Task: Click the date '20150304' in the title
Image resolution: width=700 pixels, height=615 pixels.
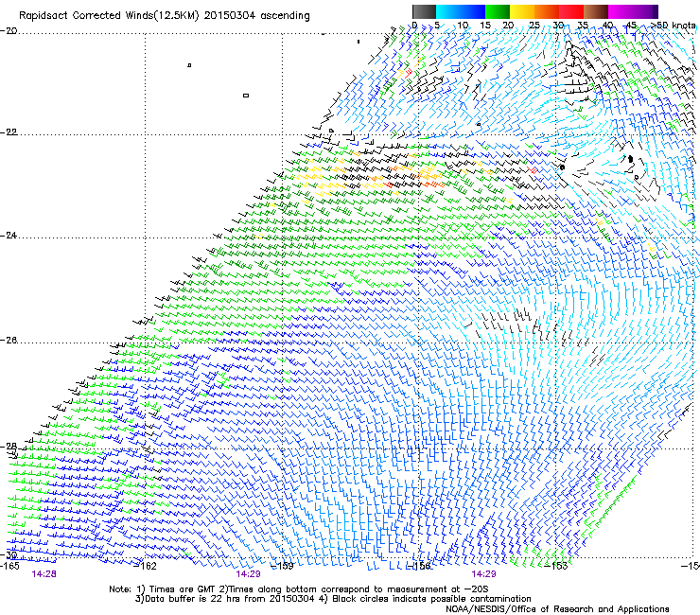Action: pos(230,16)
